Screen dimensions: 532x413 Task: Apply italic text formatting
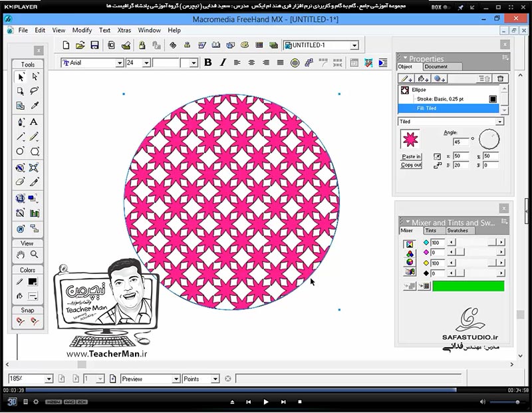pyautogui.click(x=223, y=63)
